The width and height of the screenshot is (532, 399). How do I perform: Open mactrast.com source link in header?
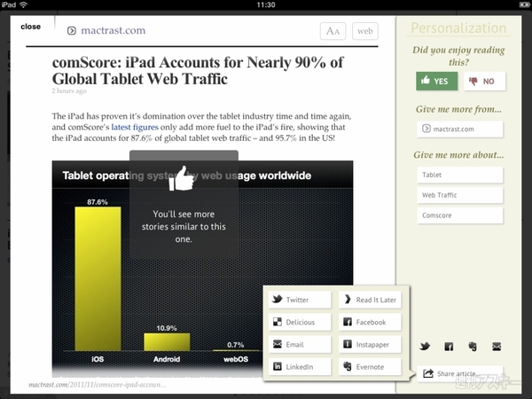113,30
